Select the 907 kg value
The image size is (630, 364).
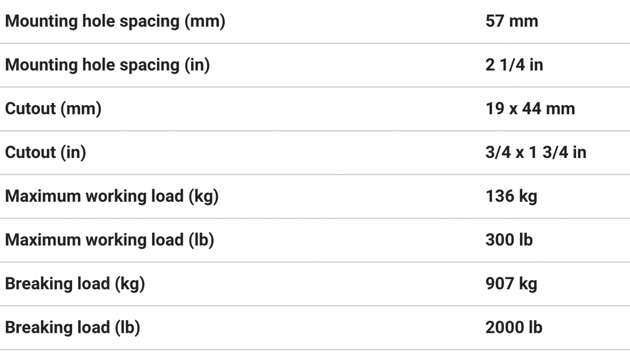(511, 284)
